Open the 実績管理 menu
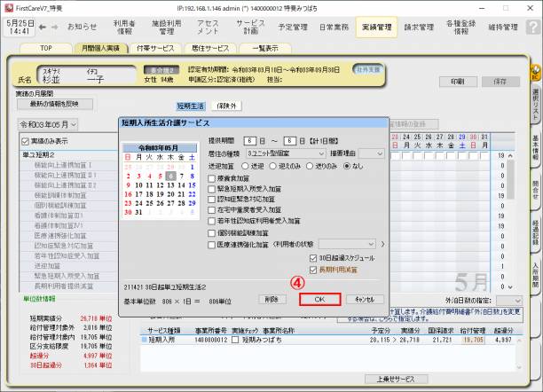 tap(376, 27)
